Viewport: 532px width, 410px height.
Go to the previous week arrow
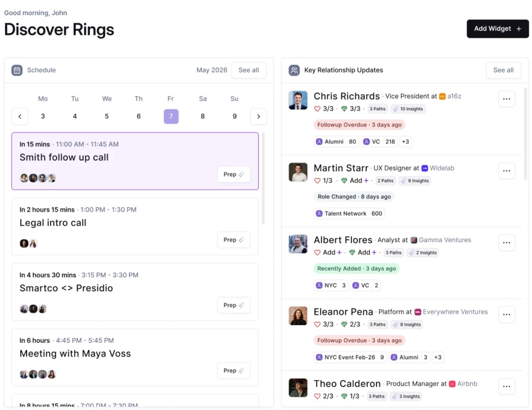pyautogui.click(x=20, y=116)
